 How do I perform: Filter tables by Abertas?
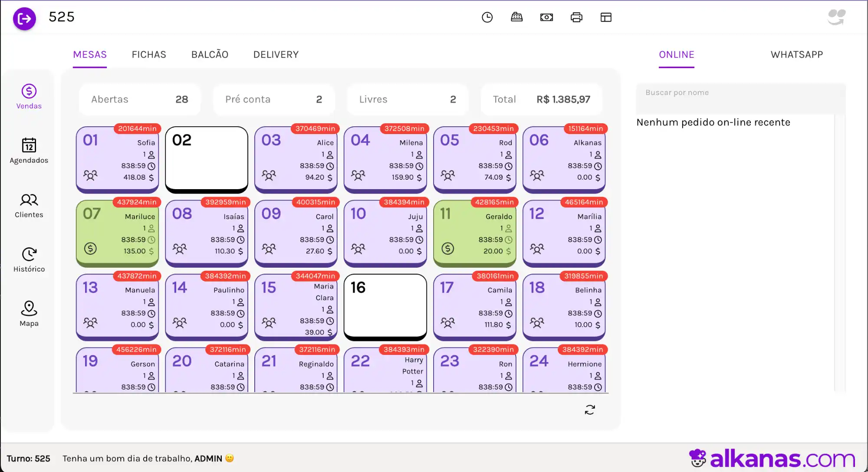pyautogui.click(x=139, y=99)
